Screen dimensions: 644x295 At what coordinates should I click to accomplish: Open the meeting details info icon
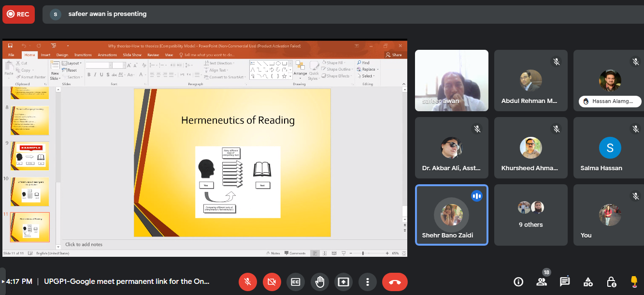[x=518, y=282]
